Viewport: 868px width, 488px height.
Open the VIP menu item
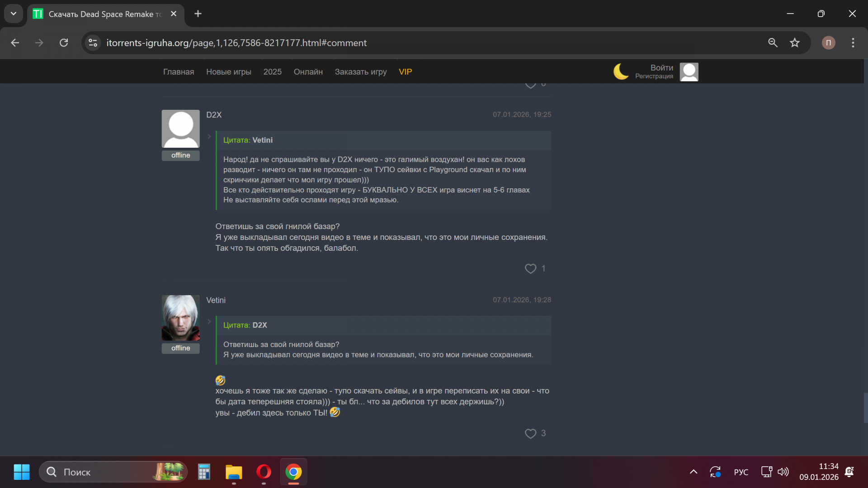click(x=405, y=72)
